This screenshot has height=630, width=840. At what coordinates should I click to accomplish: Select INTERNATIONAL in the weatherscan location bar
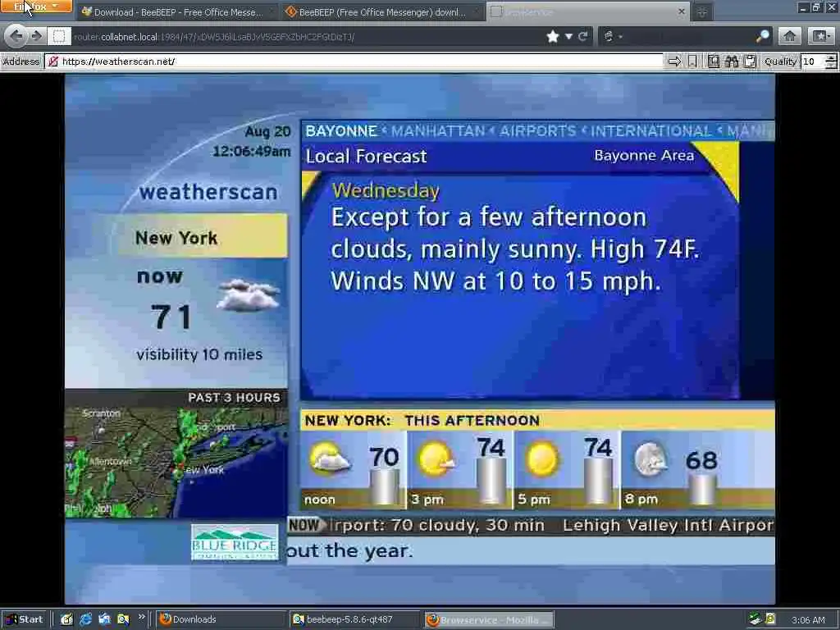pos(651,131)
